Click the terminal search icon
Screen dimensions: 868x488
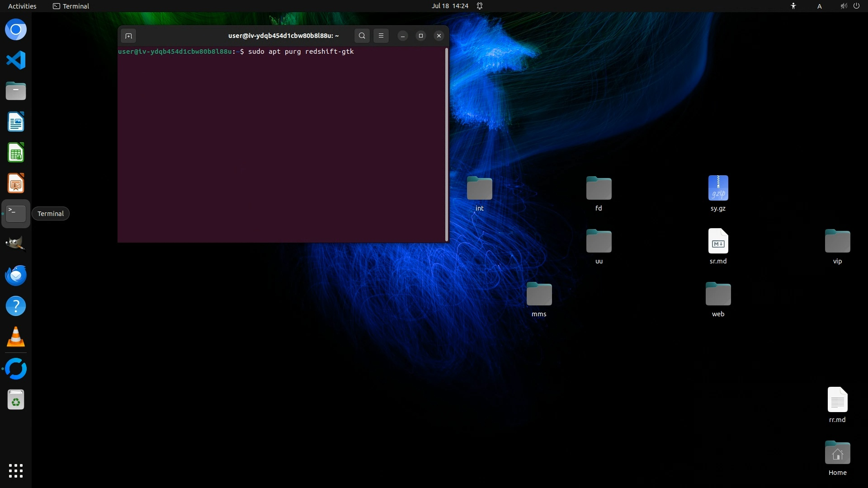coord(362,36)
